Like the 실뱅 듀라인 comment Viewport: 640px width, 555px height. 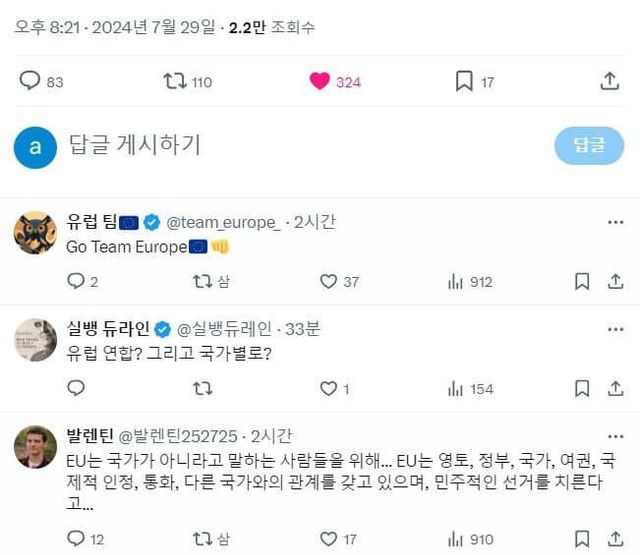(328, 389)
